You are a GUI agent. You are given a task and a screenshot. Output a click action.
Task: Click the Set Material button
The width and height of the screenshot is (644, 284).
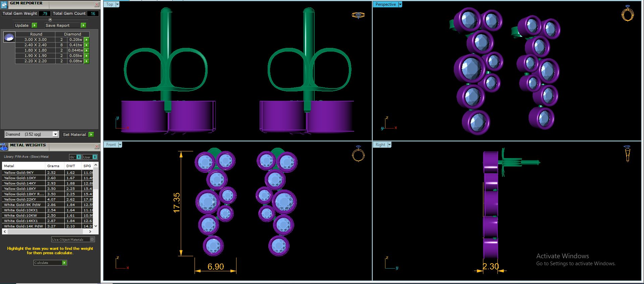point(74,135)
